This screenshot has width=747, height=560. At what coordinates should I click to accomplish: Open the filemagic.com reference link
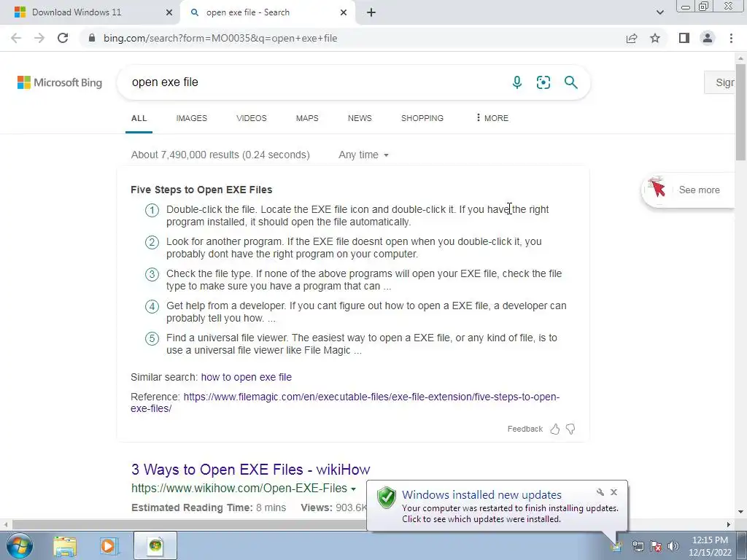pos(345,402)
